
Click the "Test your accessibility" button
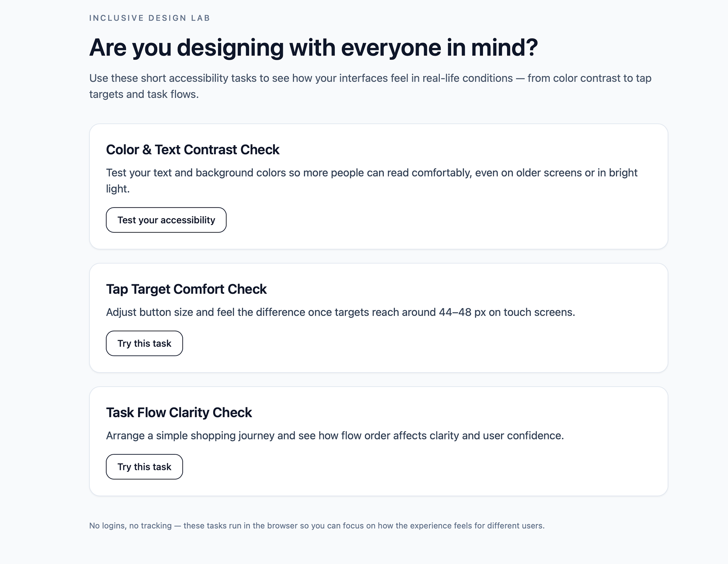(166, 220)
